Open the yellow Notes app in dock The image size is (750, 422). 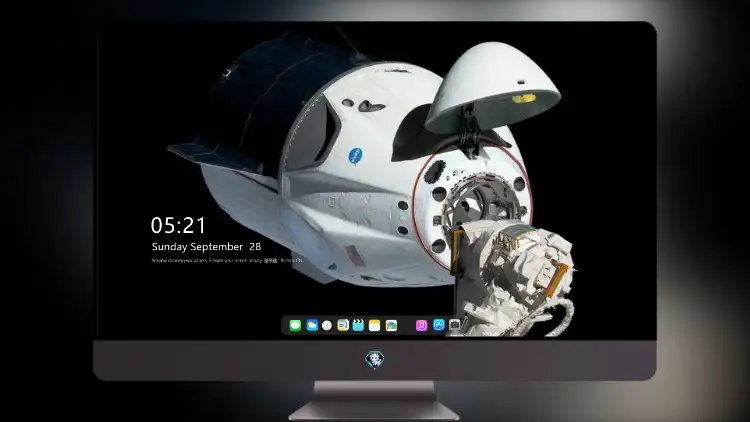375,325
